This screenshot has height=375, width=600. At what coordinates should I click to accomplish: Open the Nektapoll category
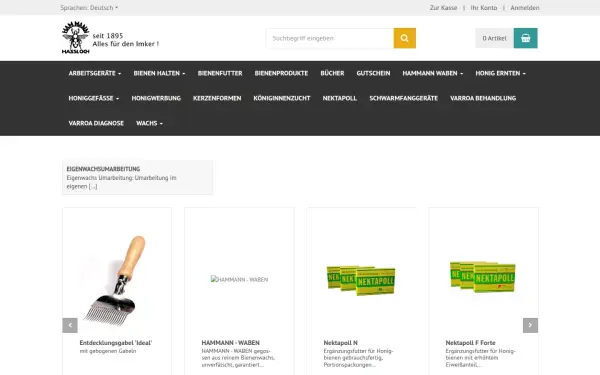click(x=340, y=98)
